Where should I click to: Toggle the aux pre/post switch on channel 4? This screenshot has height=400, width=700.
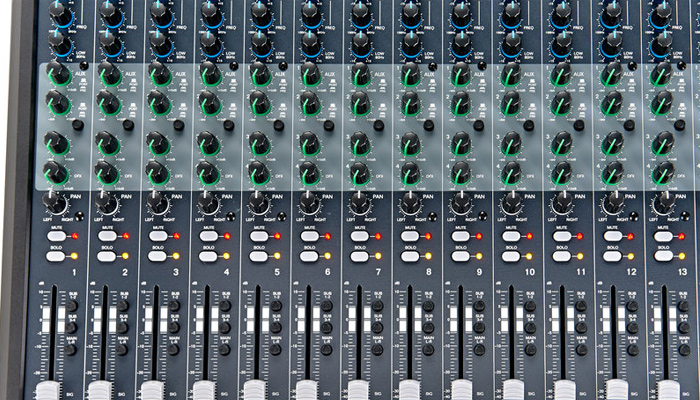coord(229,125)
